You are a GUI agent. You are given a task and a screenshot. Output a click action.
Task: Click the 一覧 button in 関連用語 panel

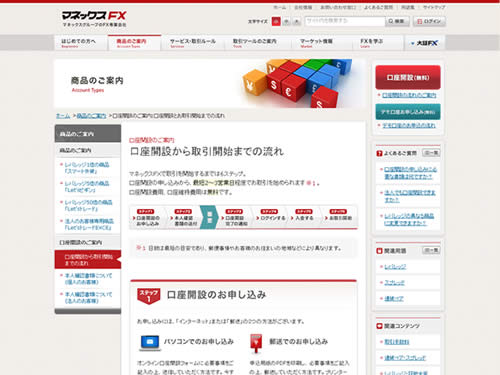coord(431,250)
